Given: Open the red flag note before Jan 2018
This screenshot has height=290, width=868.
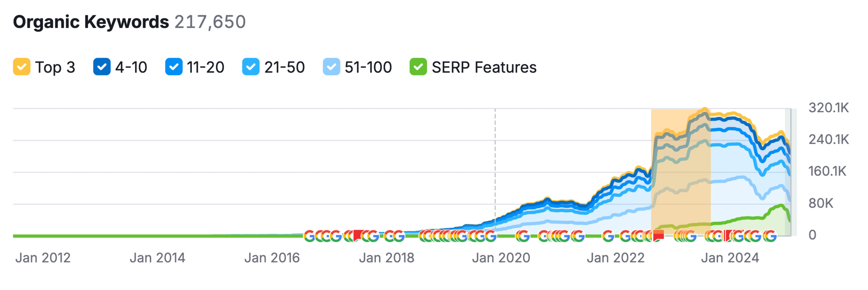Looking at the screenshot, I should pos(358,235).
